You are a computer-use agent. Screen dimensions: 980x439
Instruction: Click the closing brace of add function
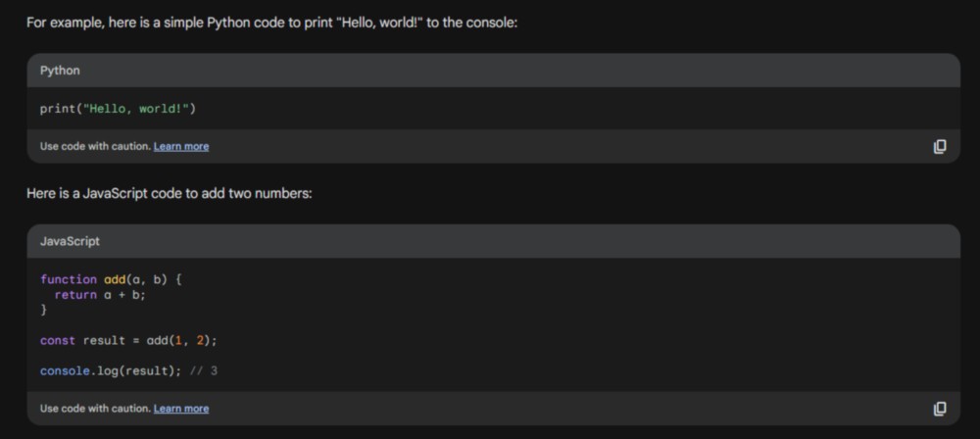click(x=44, y=310)
